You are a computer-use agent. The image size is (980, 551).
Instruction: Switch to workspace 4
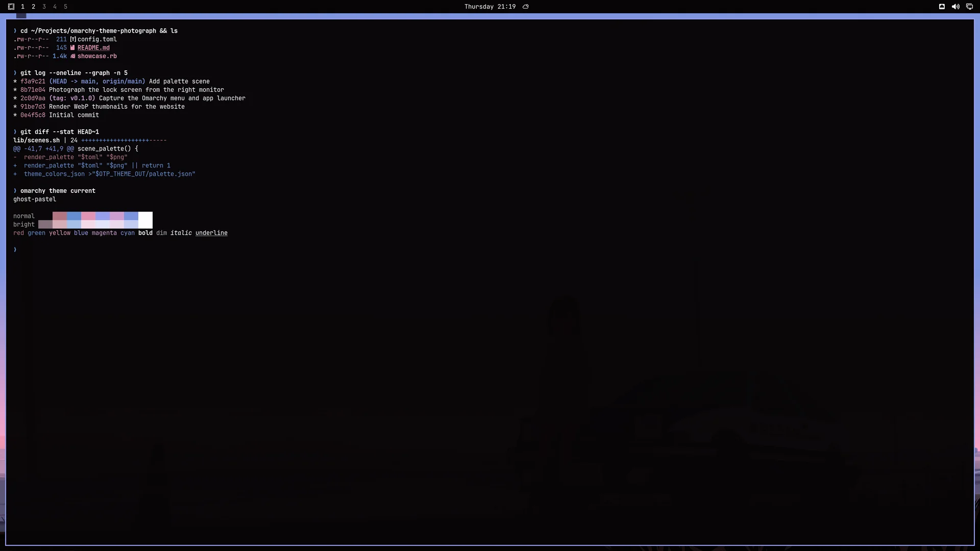[55, 7]
